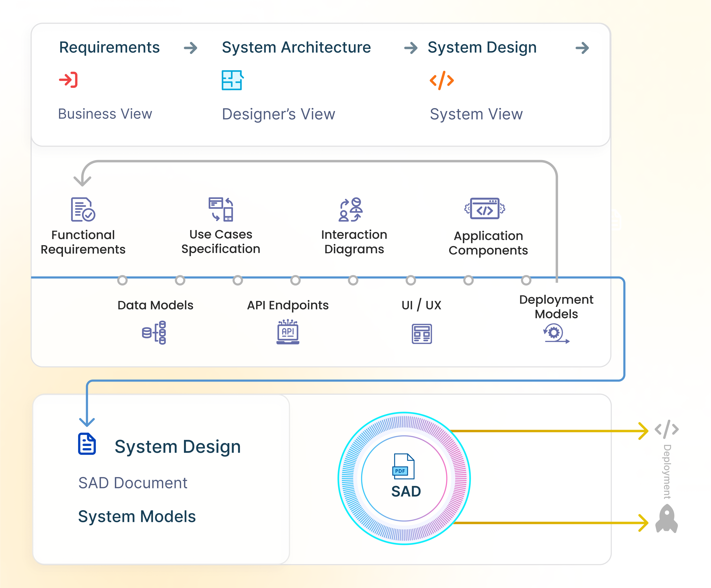Select the Application Components code window icon
This screenshot has width=711, height=588.
484,209
